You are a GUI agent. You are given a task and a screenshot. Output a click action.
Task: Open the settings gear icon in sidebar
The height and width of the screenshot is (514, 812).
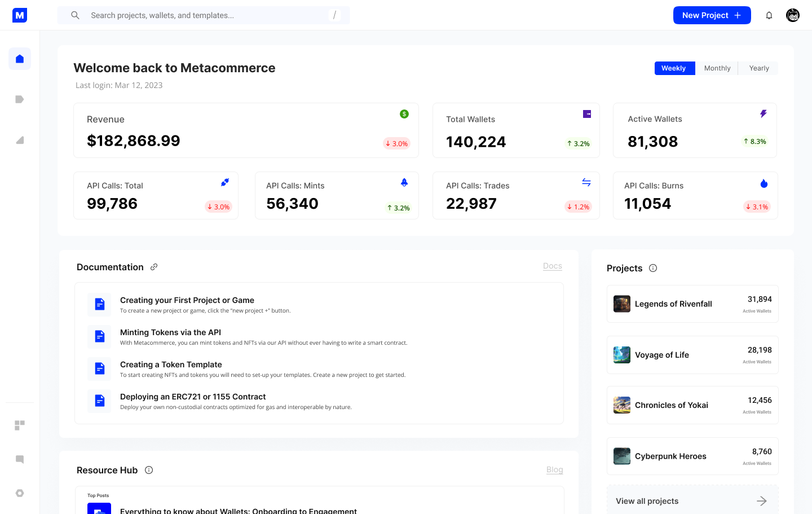pyautogui.click(x=20, y=493)
